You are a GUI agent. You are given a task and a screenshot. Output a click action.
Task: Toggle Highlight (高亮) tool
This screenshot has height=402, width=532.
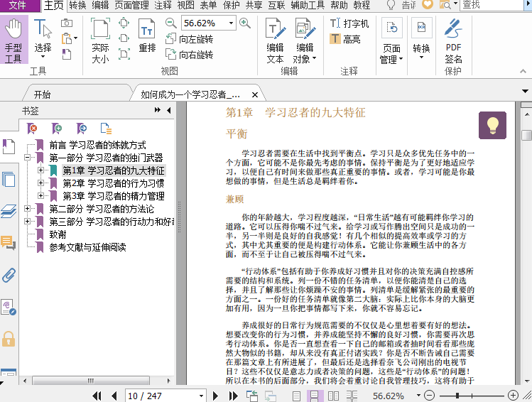346,39
